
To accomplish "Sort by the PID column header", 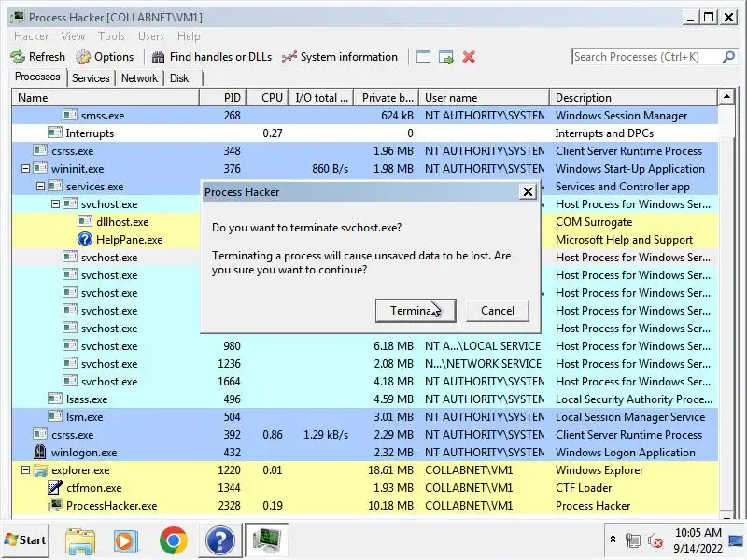I will (222, 98).
